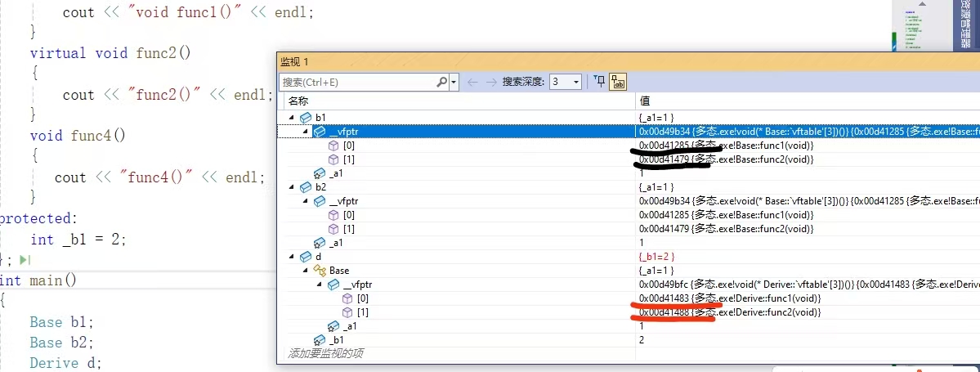Toggle the hexadecimal display button in watch toolbar
Viewport: 980px width, 372px height.
point(617,82)
